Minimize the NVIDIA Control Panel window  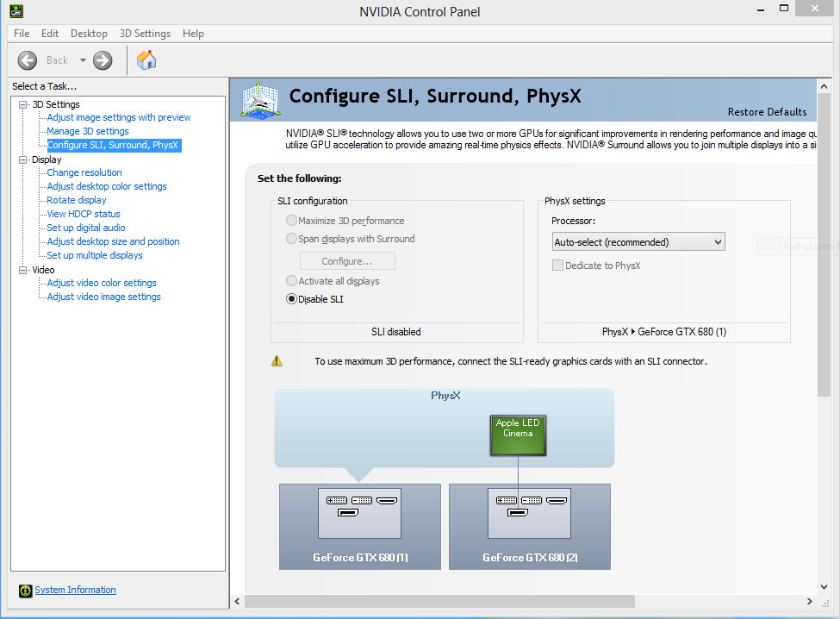click(x=761, y=9)
